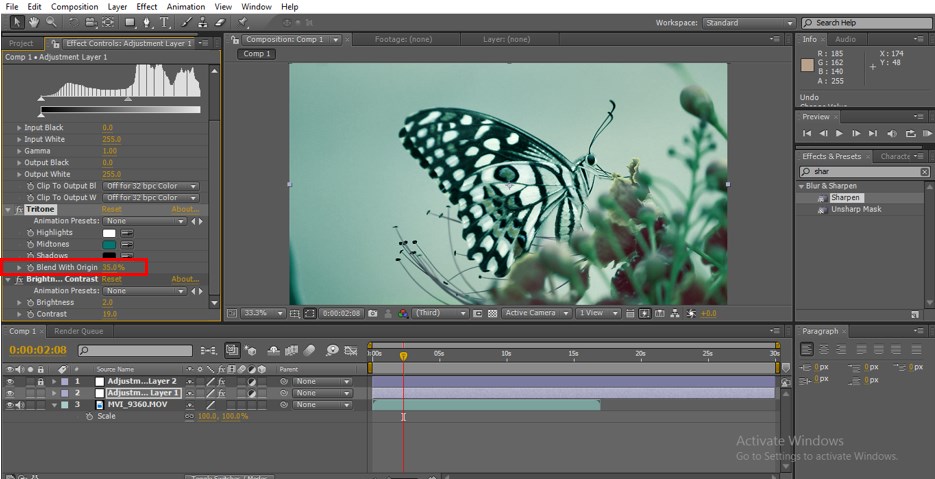Click the Midtones teal color swatch
Image resolution: width=935 pixels, height=479 pixels.
(x=108, y=244)
